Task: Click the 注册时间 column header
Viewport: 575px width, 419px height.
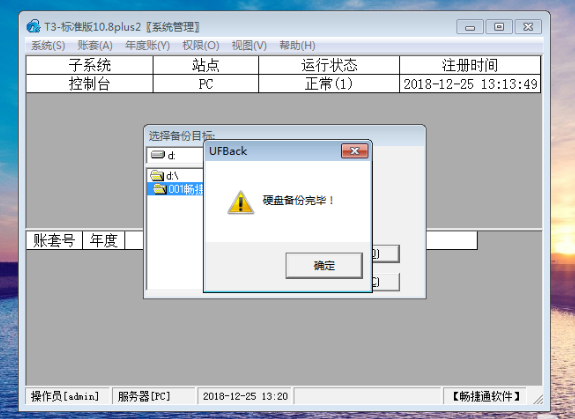Action: tap(470, 65)
